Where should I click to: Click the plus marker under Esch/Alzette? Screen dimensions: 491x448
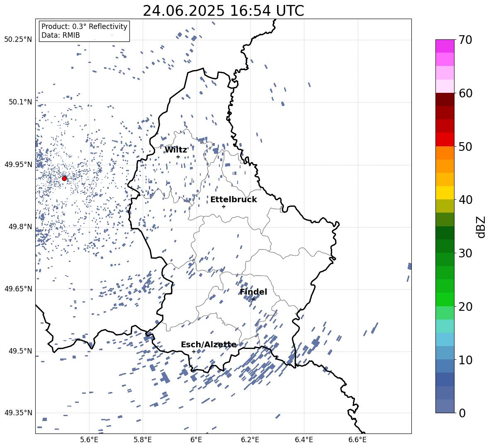[x=194, y=351]
